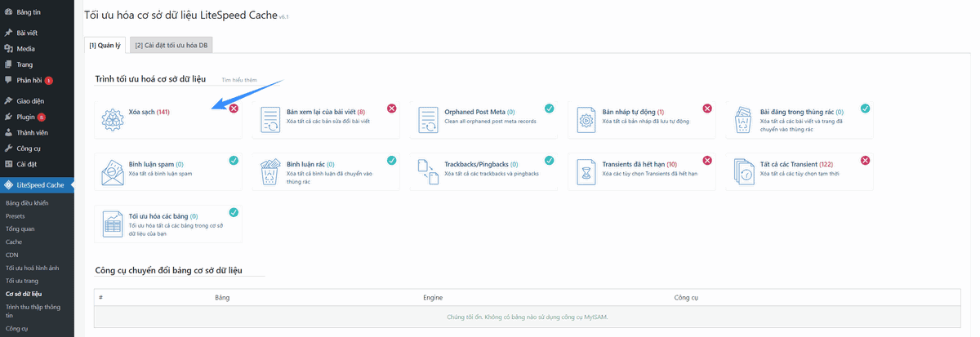Click the Phản hồi red notification badge
The width and height of the screenshot is (980, 337).
[x=49, y=80]
